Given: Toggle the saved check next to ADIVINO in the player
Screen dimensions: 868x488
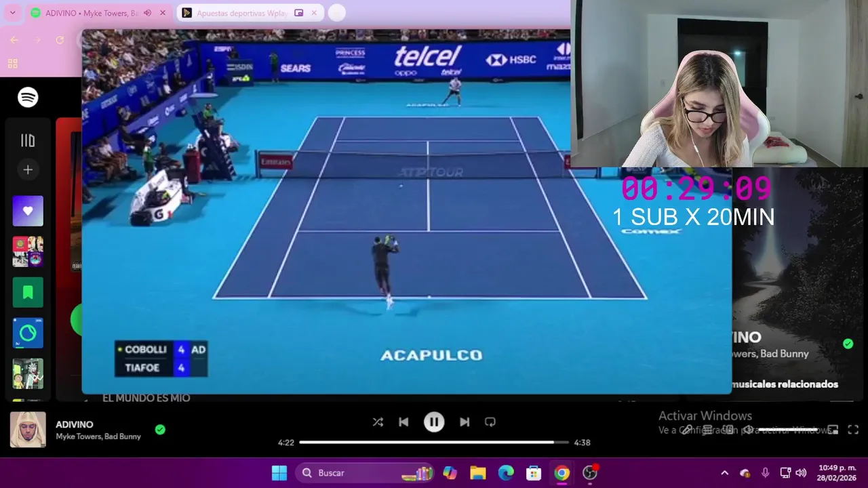Looking at the screenshot, I should [x=160, y=429].
